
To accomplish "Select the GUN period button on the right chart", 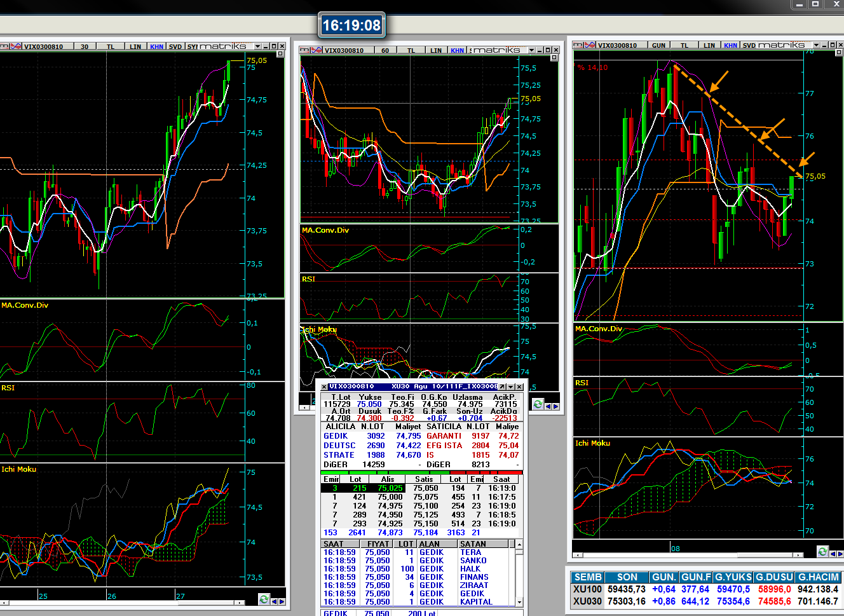I will tap(658, 45).
